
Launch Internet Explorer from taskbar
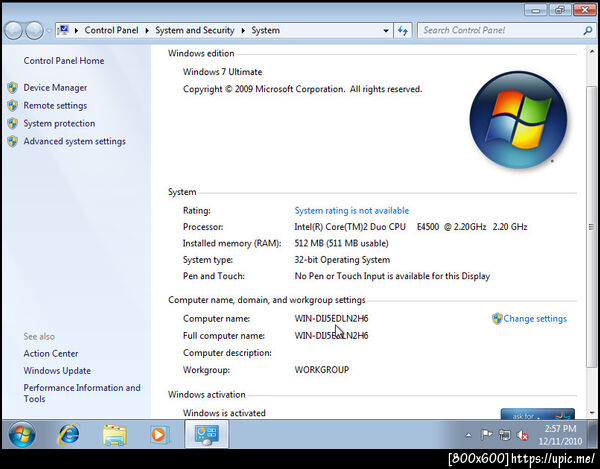[68, 434]
